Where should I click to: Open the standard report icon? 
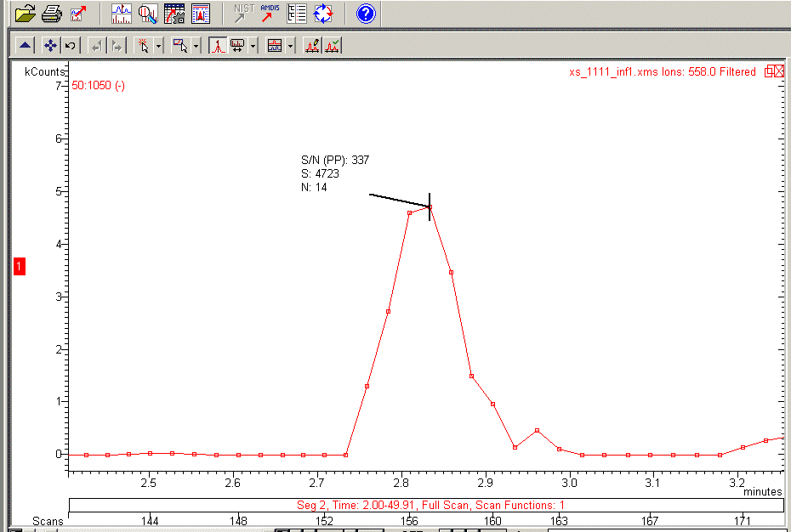(201, 14)
